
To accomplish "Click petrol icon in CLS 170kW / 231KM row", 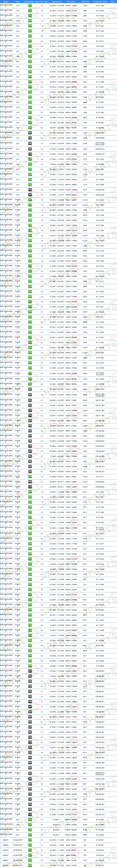I will coord(30,159).
